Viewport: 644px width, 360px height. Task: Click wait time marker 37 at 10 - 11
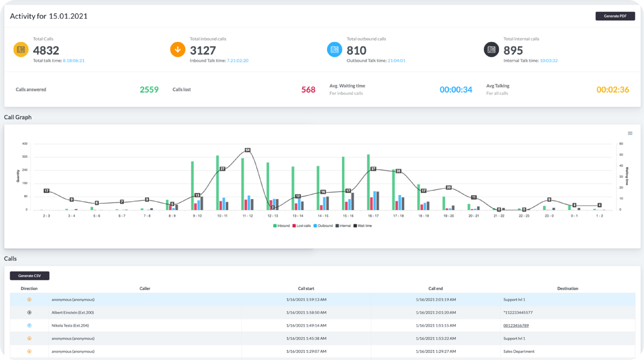[222, 169]
